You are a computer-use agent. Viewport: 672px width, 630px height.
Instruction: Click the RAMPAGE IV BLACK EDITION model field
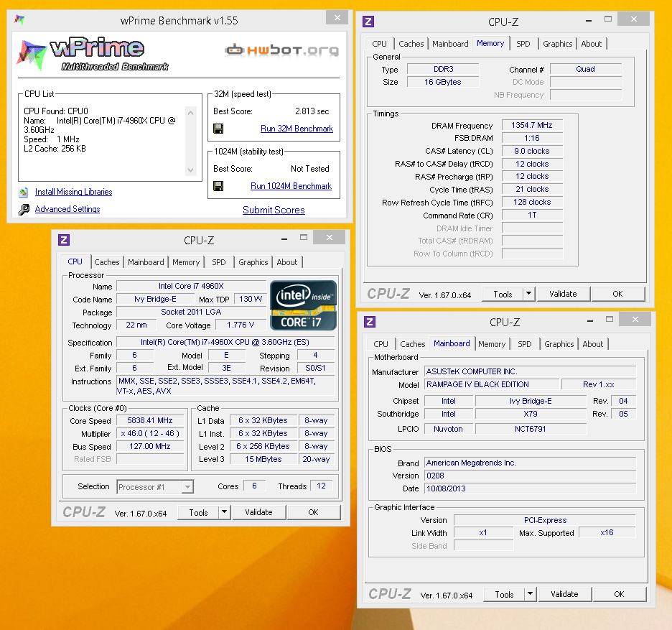pyautogui.click(x=492, y=385)
